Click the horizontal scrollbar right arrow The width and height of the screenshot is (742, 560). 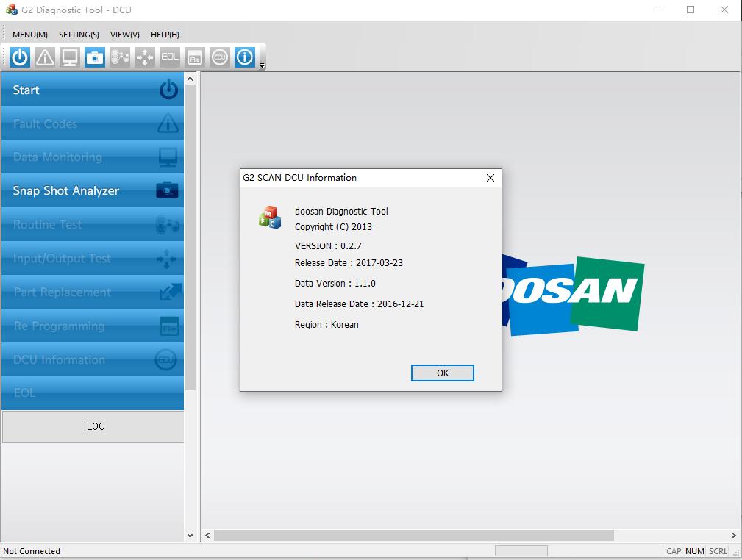click(733, 536)
